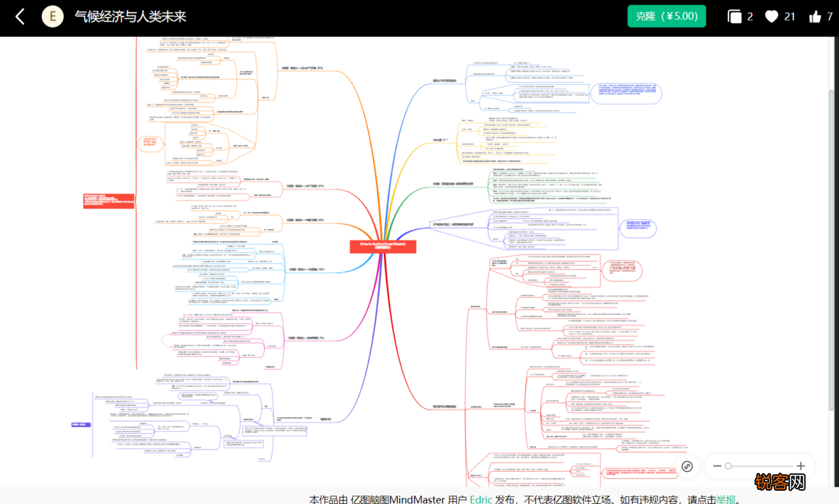Select the blue rounded note at top right

point(625,93)
